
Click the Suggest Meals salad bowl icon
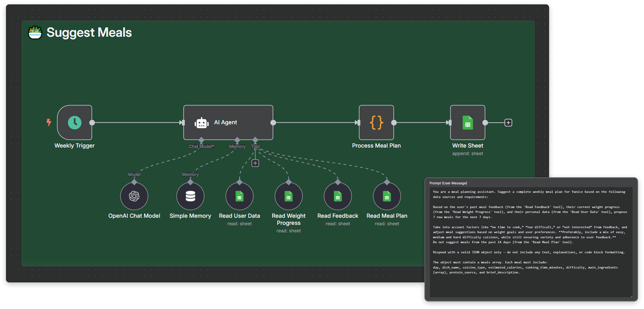tap(35, 33)
